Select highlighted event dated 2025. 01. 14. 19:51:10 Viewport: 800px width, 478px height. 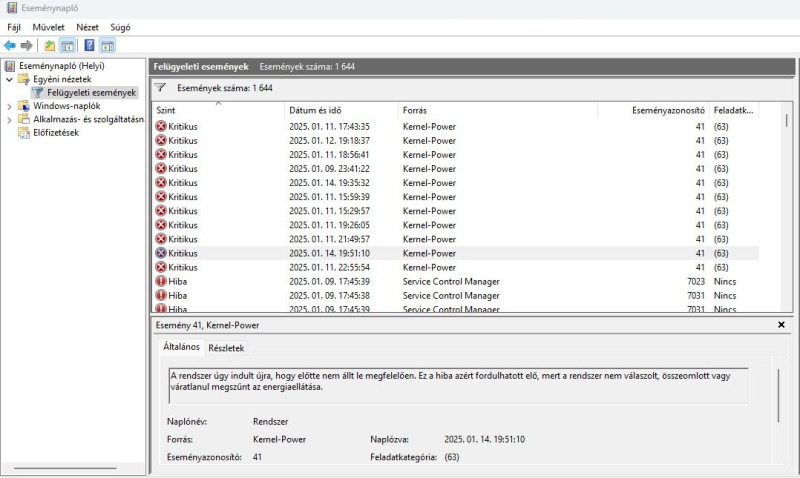(x=456, y=253)
